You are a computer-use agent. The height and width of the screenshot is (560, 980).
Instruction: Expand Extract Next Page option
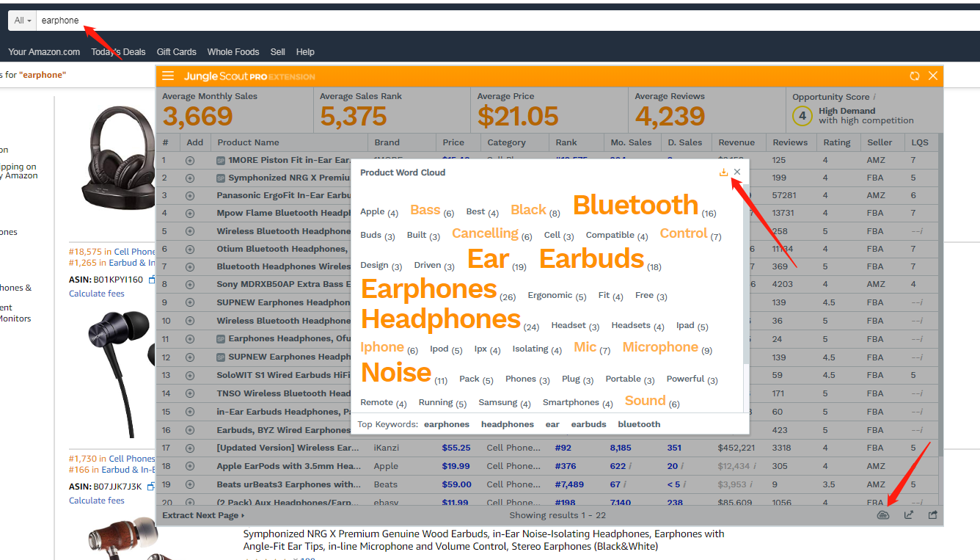coord(203,515)
